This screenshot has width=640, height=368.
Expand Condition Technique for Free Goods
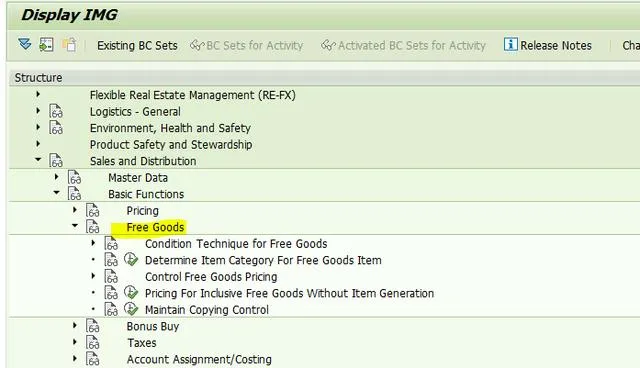coord(93,243)
